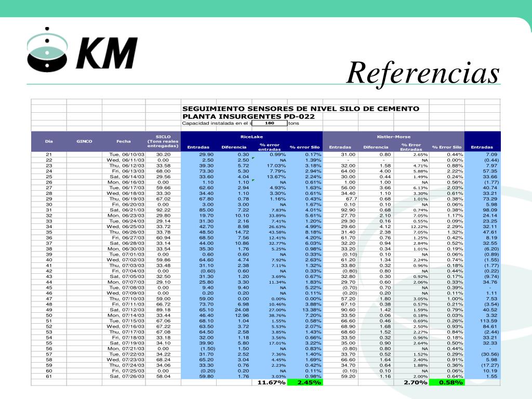Screen dimensions: 532x399
Task: Select the date 'Tue, 07/15/03'
Action: pos(127,321)
